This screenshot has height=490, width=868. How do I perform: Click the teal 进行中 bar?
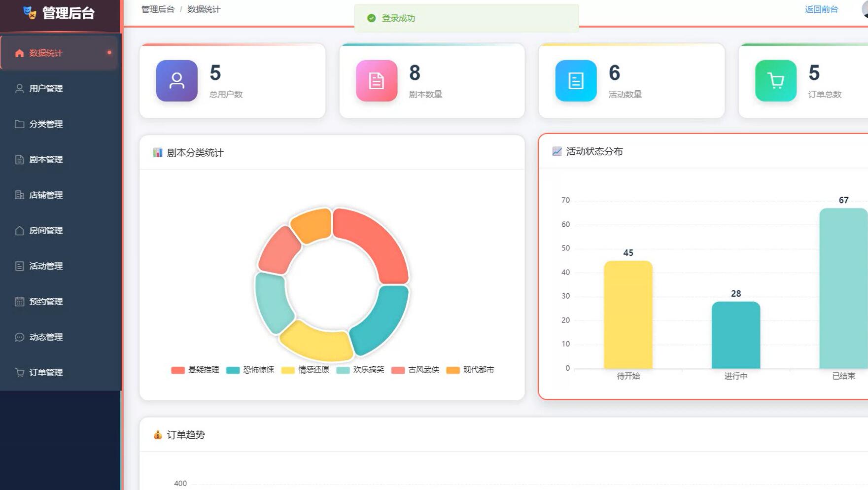pos(736,335)
